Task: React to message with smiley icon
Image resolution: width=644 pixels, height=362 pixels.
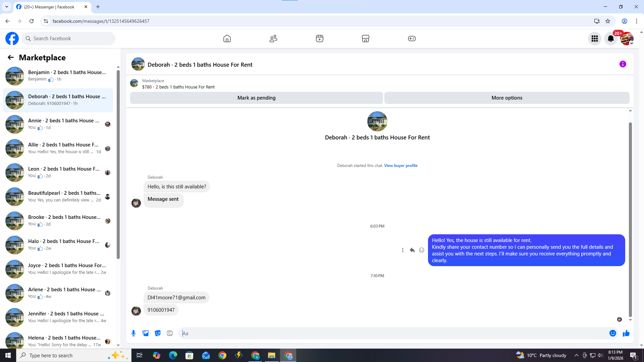Action: [x=422, y=250]
